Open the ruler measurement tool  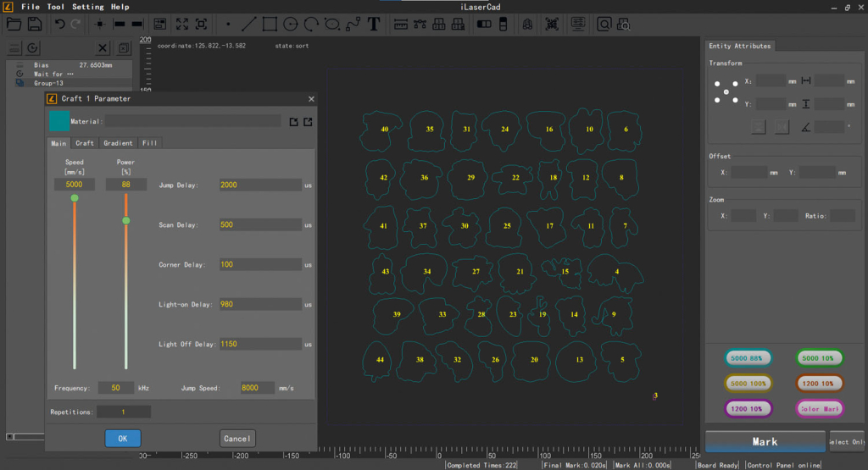(x=401, y=24)
